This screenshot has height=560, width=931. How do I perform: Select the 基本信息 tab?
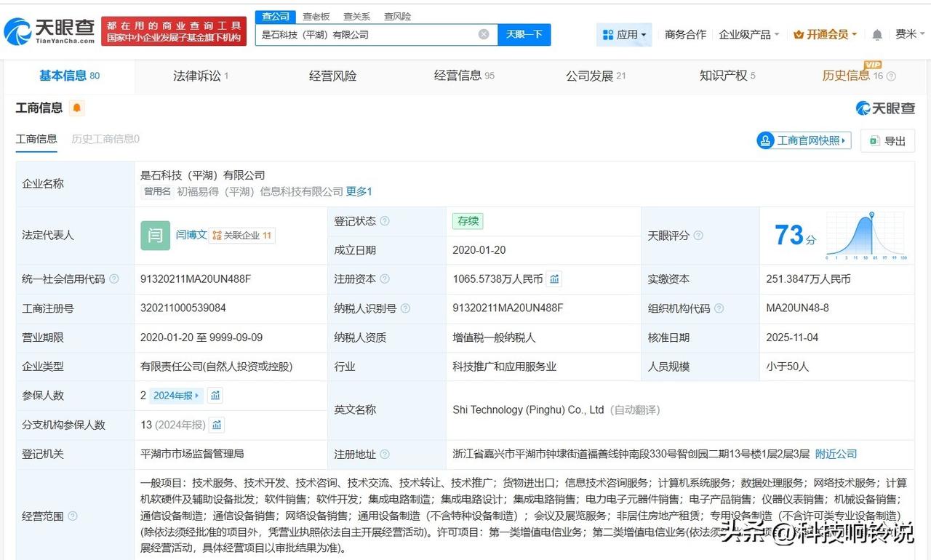69,76
